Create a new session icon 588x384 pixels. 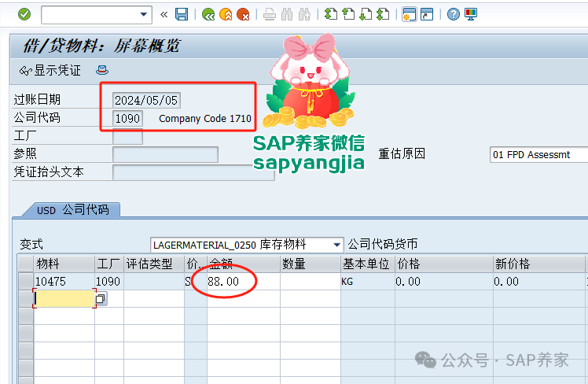pos(409,15)
